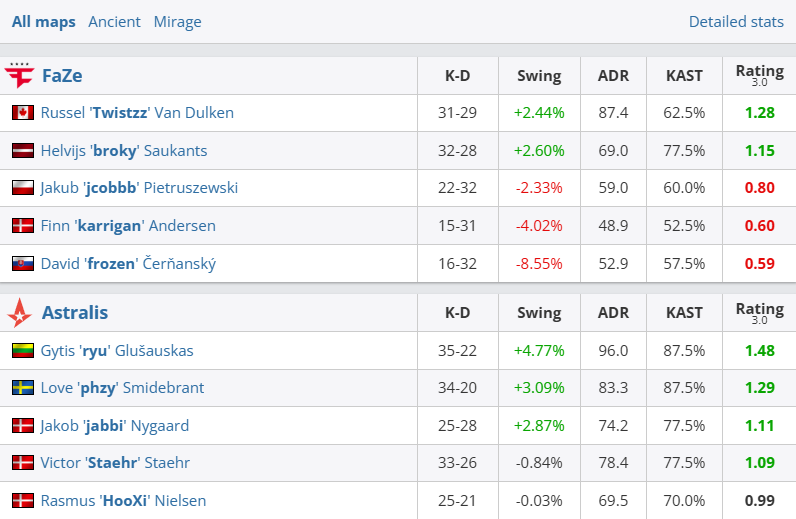Switch to the Ancient map tab
796x519 pixels.
[x=114, y=21]
